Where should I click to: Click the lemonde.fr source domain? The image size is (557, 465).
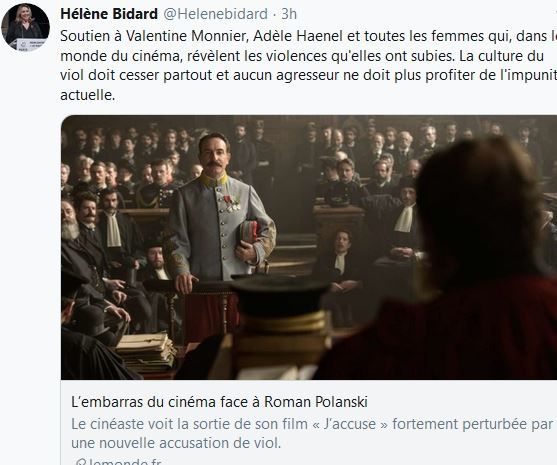(x=124, y=461)
